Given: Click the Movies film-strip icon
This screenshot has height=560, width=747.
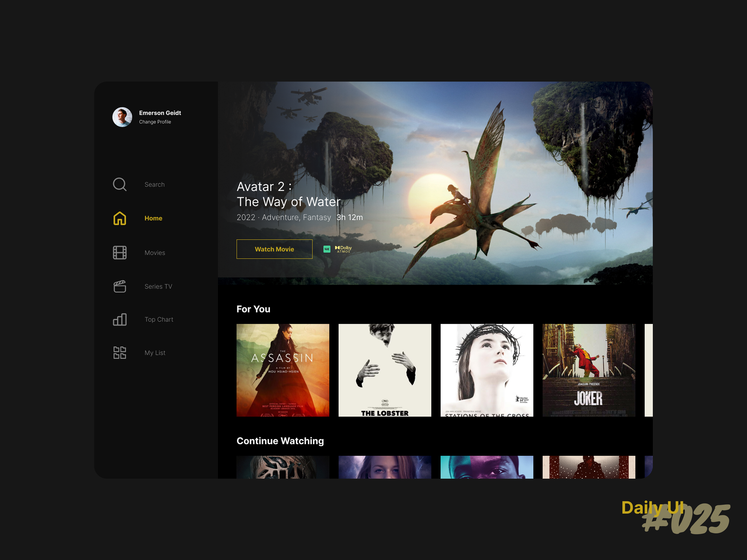Looking at the screenshot, I should [120, 253].
